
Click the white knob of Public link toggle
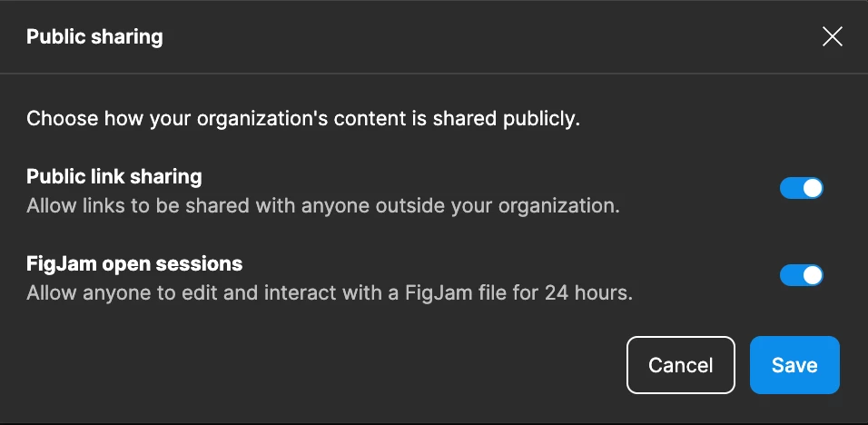[x=812, y=188]
